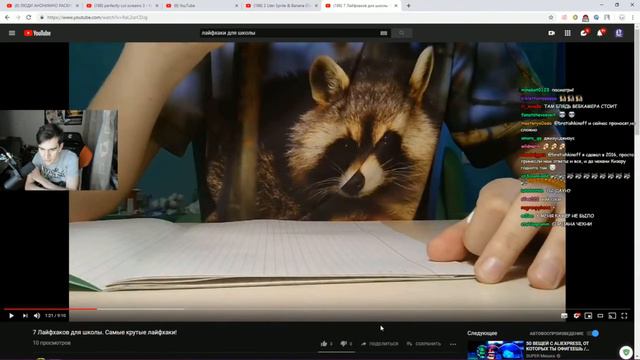This screenshot has height=360, width=640.
Task: Close the 7 Лайфхаков для школы tab
Action: pos(396,6)
